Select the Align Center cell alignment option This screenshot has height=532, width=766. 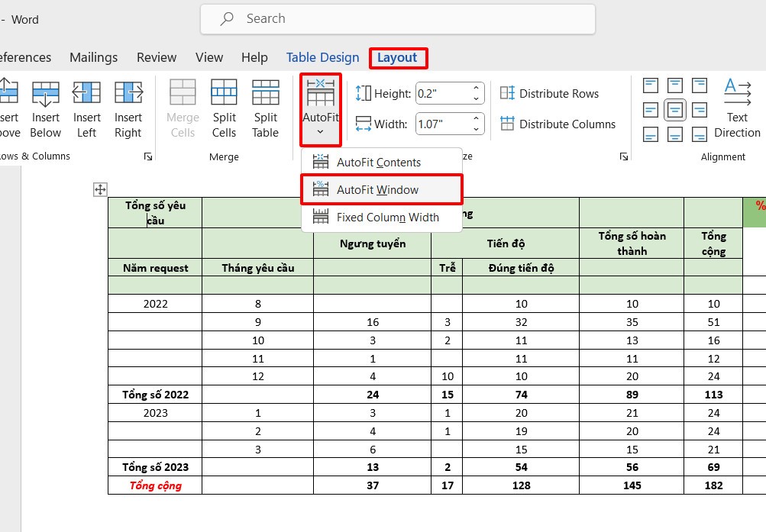click(x=674, y=111)
